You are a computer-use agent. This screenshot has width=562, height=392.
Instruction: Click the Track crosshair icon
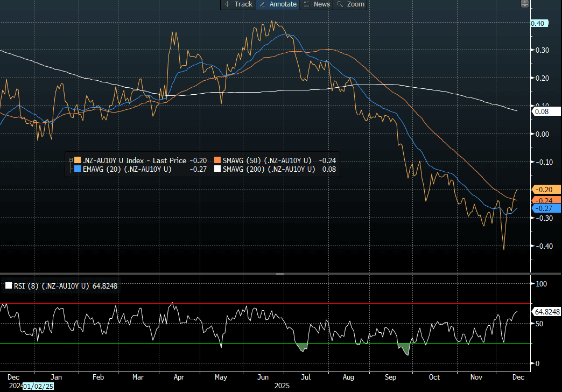coord(227,4)
